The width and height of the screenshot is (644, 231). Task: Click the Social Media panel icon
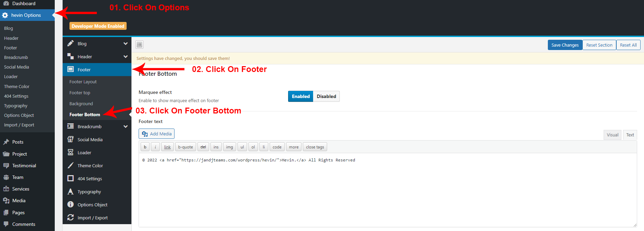coord(70,139)
